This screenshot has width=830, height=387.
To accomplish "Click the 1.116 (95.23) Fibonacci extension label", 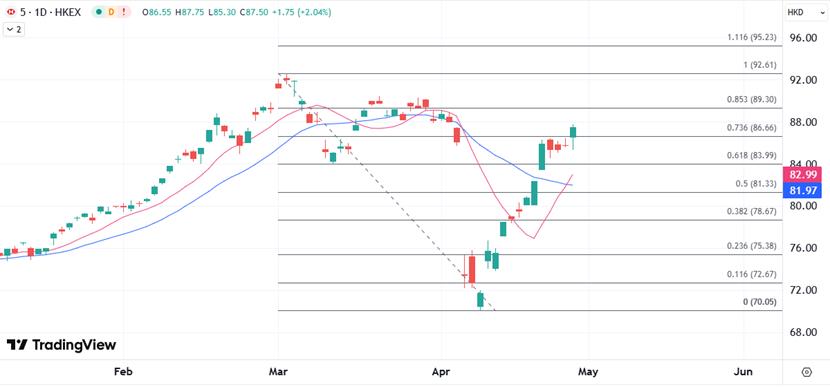I will (x=752, y=37).
